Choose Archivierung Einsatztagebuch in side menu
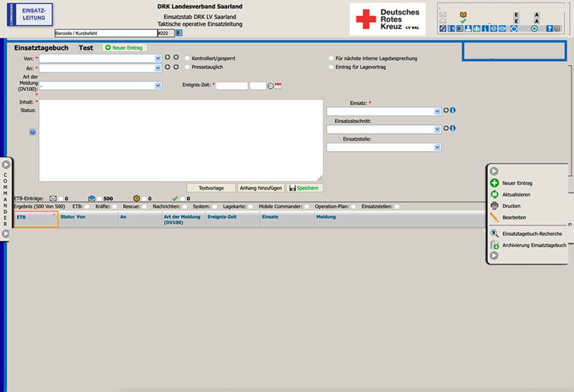 [x=533, y=245]
